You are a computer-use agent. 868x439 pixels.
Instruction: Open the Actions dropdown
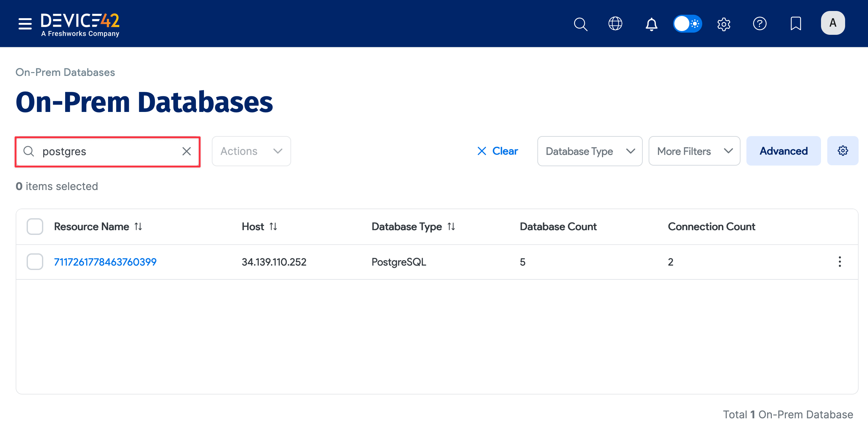click(251, 151)
